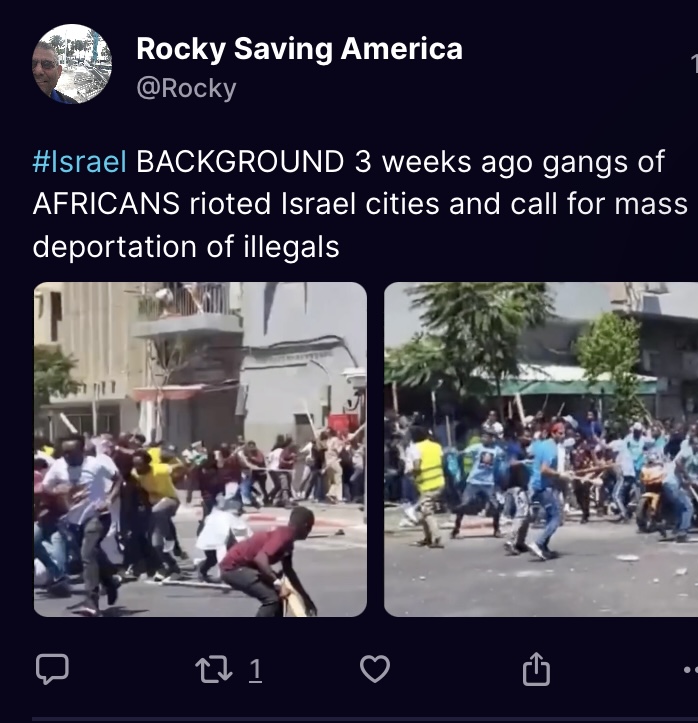Tap the 'deportation of illegals' text line

tap(186, 247)
